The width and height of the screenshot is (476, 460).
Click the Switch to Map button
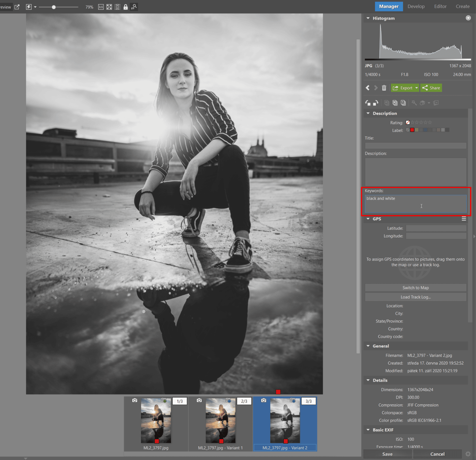[416, 288]
